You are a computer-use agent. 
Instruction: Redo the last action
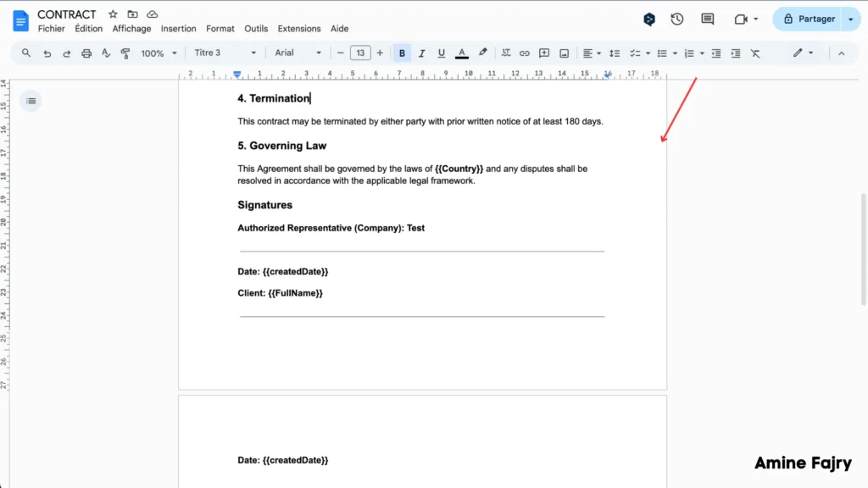click(66, 53)
